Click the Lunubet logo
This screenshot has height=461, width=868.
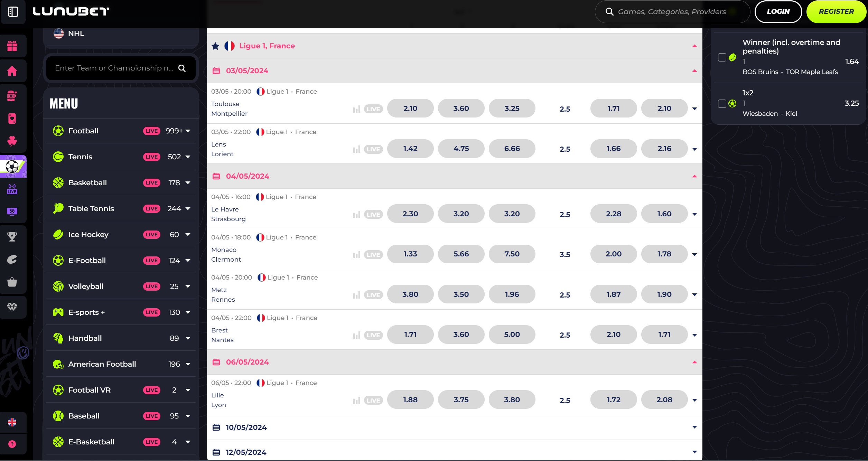[71, 12]
